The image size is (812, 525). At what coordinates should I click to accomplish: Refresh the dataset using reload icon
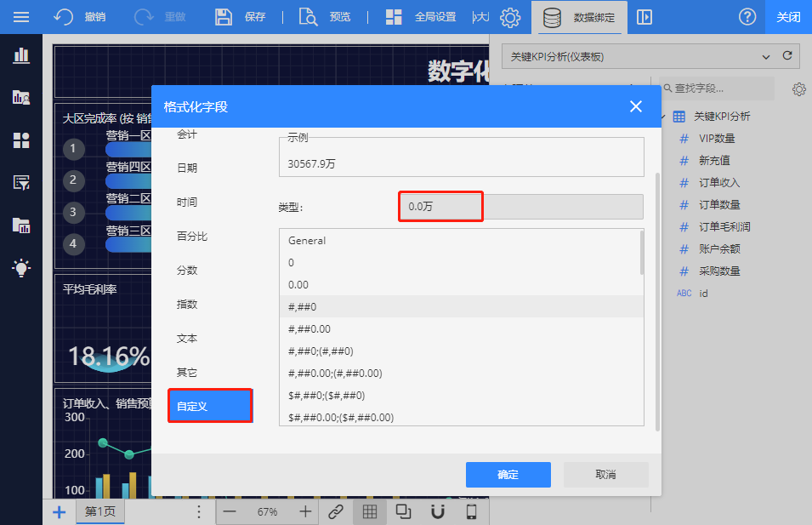[x=787, y=56]
